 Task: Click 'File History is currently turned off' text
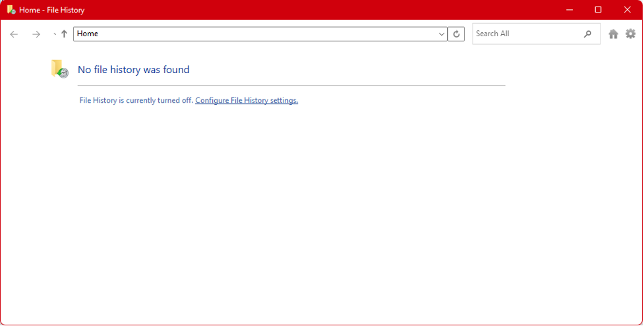coord(136,100)
